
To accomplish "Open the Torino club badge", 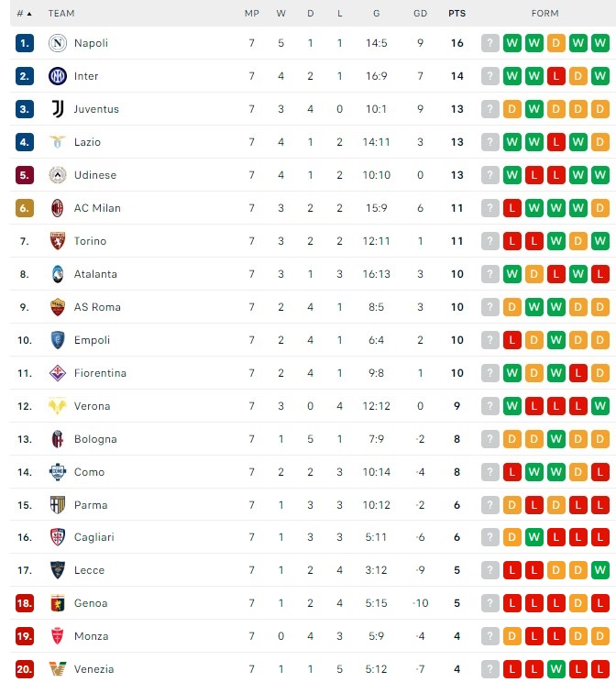I will tap(58, 241).
